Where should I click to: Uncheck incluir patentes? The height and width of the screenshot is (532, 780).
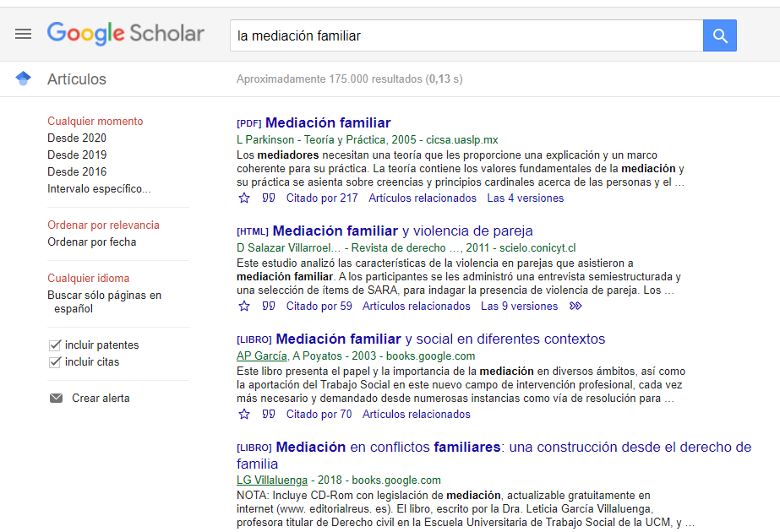click(53, 345)
